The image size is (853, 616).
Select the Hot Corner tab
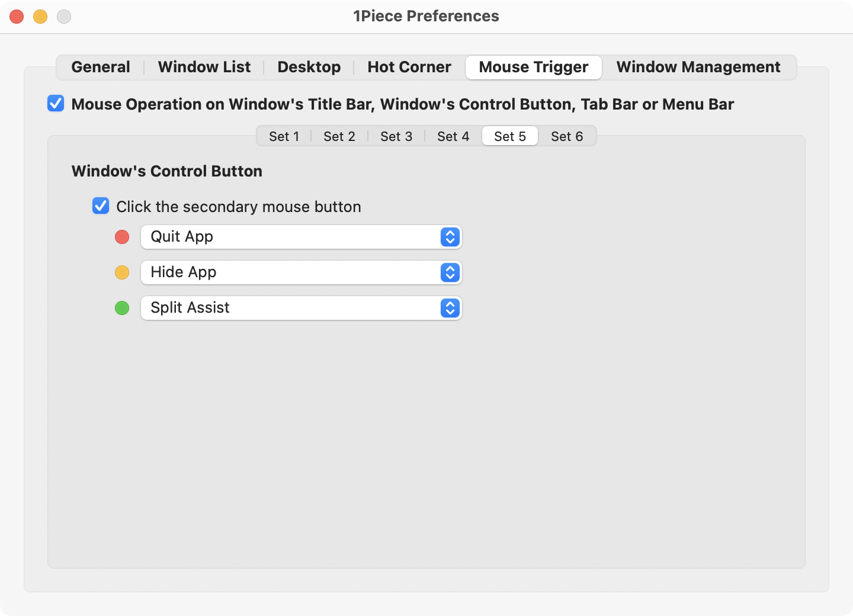point(409,67)
